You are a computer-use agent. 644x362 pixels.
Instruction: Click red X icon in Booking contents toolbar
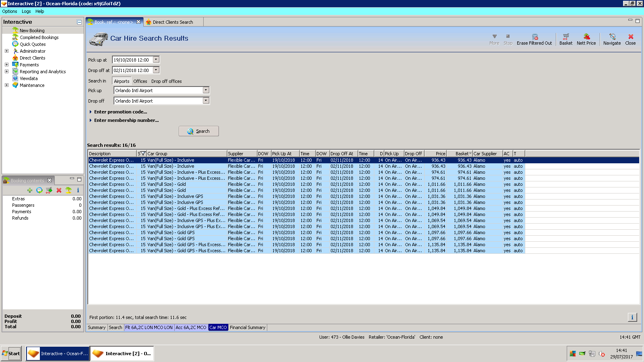coord(59,190)
